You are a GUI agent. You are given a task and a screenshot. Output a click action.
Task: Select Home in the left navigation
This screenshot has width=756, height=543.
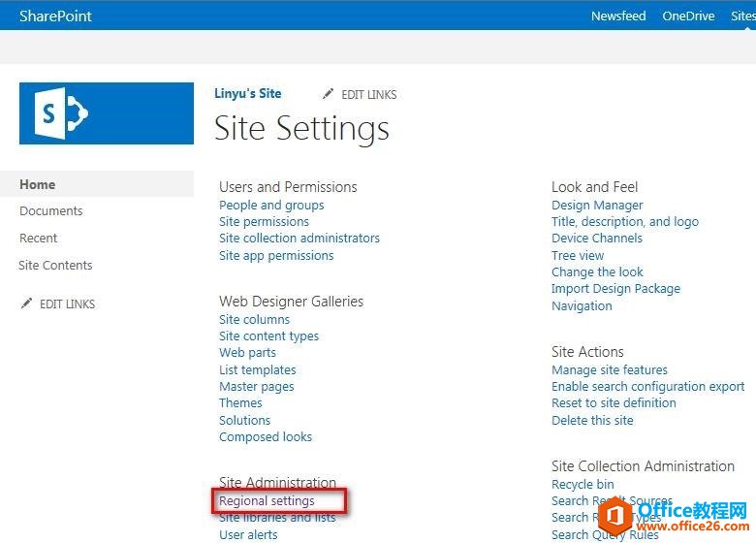pos(38,184)
